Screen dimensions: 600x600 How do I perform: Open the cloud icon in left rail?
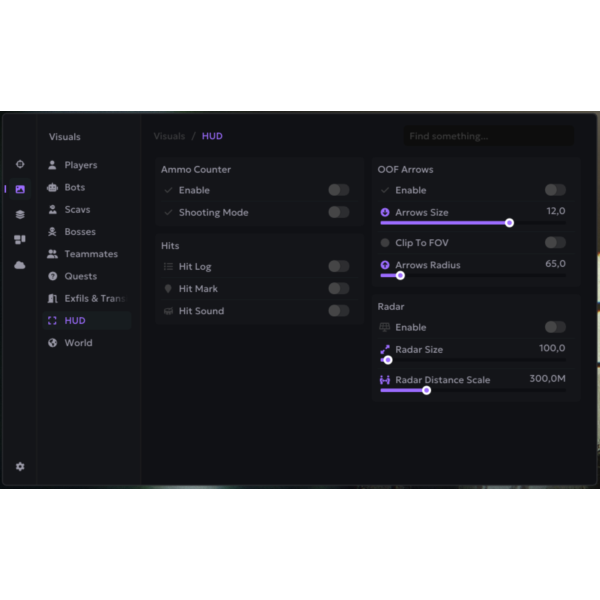(x=20, y=265)
